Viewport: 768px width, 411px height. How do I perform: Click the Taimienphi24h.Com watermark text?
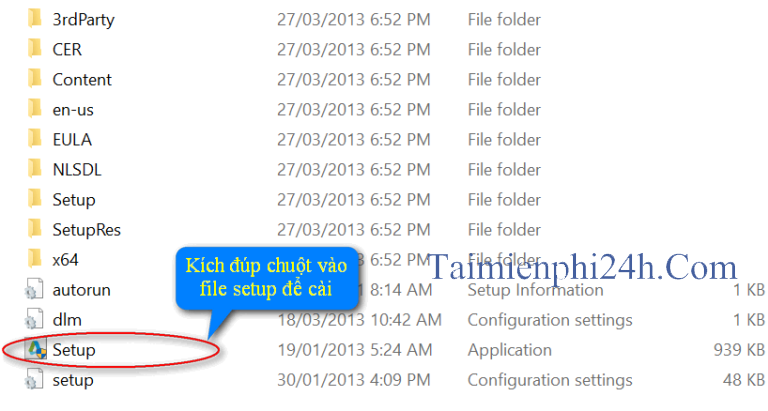[582, 268]
